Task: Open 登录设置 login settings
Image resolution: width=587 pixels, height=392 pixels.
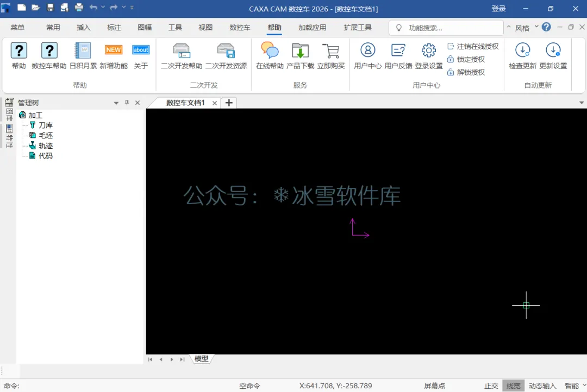Action: (429, 56)
